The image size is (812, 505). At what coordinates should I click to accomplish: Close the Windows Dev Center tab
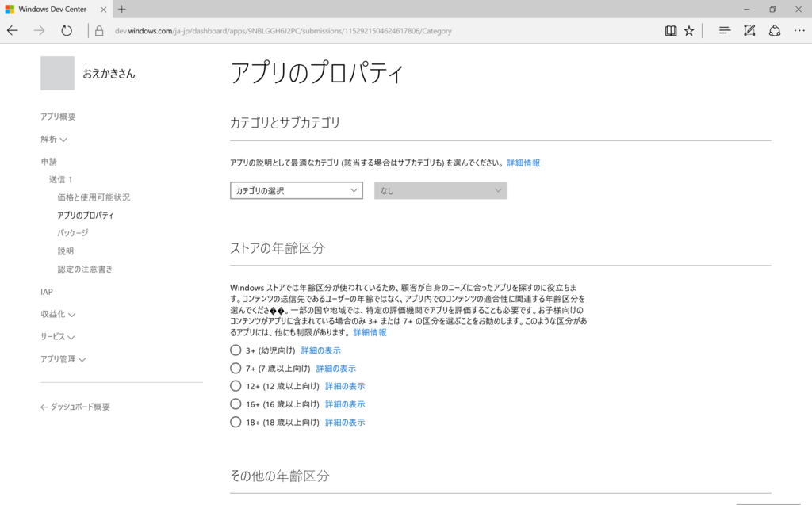103,10
